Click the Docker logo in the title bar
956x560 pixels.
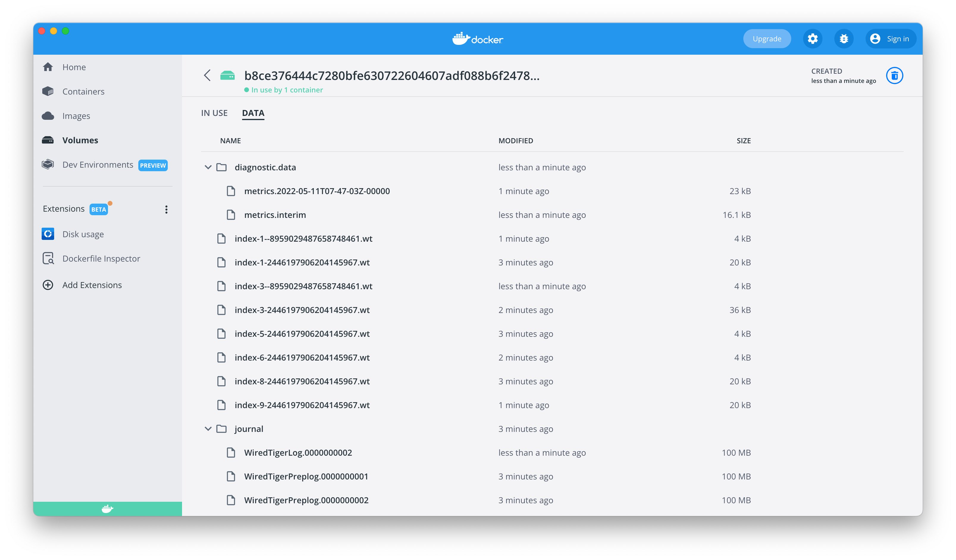[478, 39]
